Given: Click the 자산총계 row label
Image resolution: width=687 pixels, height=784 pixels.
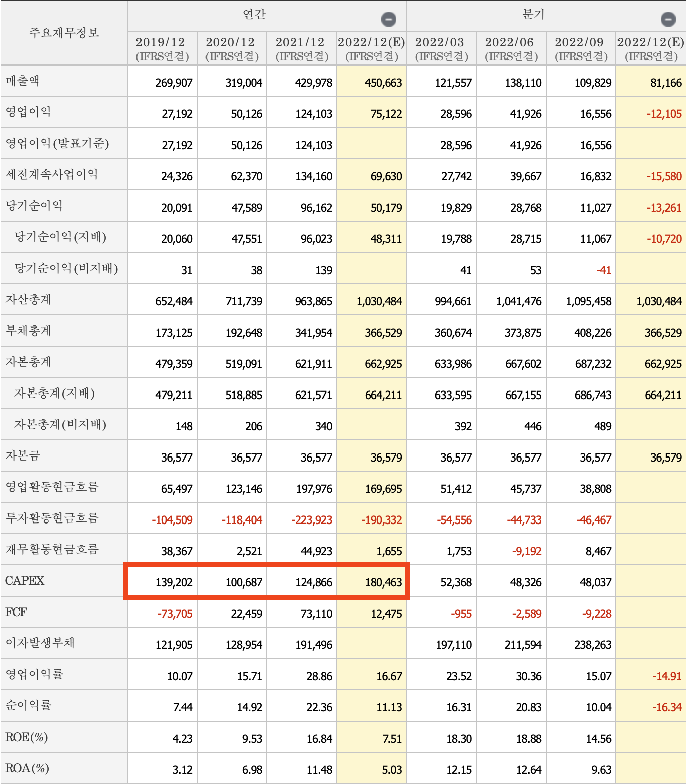Looking at the screenshot, I should point(28,299).
